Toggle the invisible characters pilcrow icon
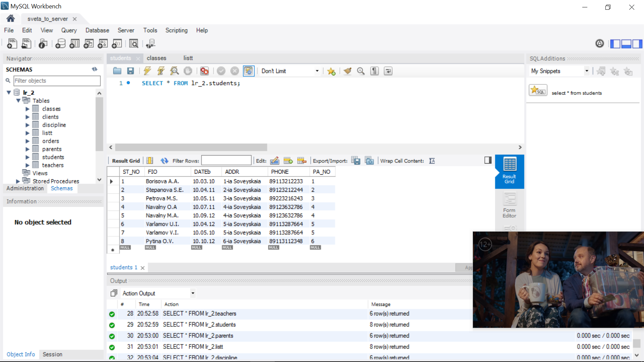The height and width of the screenshot is (362, 644). click(374, 71)
